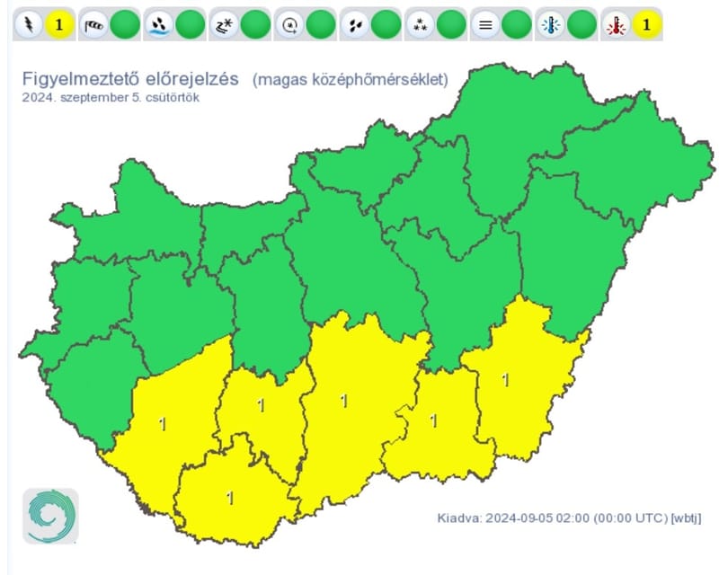
Task: Select the wind gust windsock icon
Action: point(94,24)
